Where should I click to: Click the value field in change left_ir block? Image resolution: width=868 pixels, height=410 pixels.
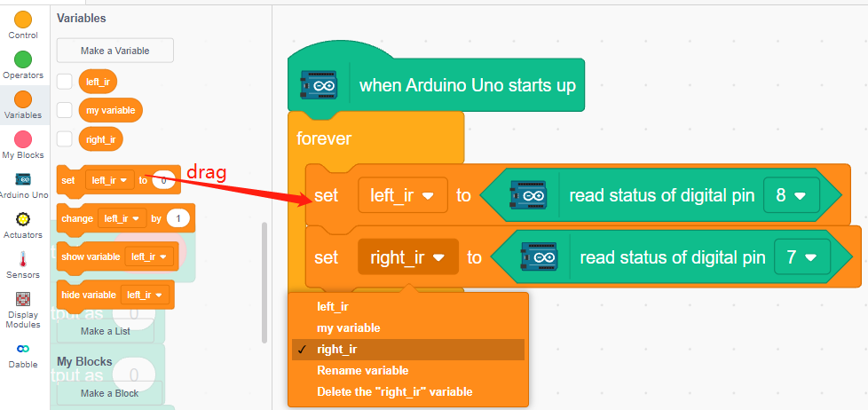coord(178,218)
